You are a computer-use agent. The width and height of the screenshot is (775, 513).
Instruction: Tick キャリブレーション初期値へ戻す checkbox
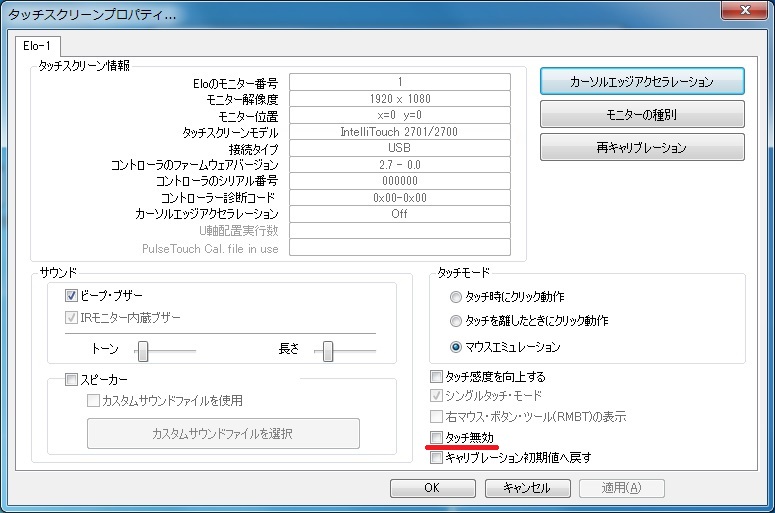(436, 458)
